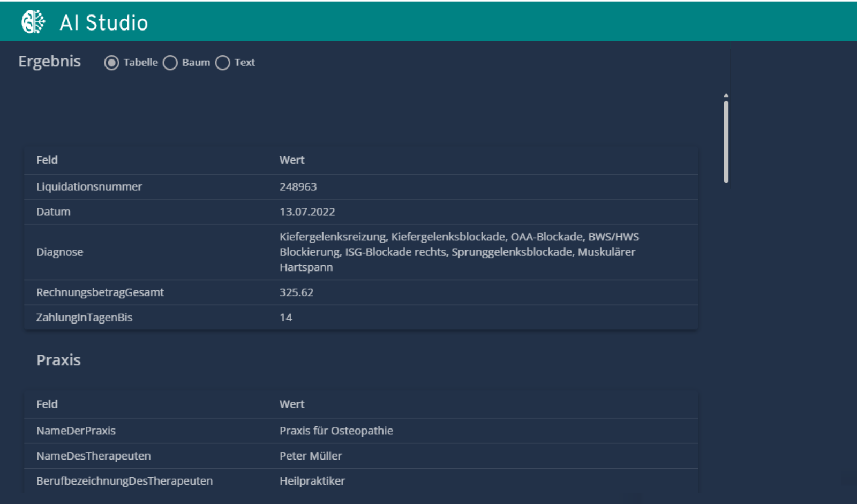This screenshot has width=857, height=504.
Task: Click the Heilpraktiker value cell
Action: tap(312, 481)
